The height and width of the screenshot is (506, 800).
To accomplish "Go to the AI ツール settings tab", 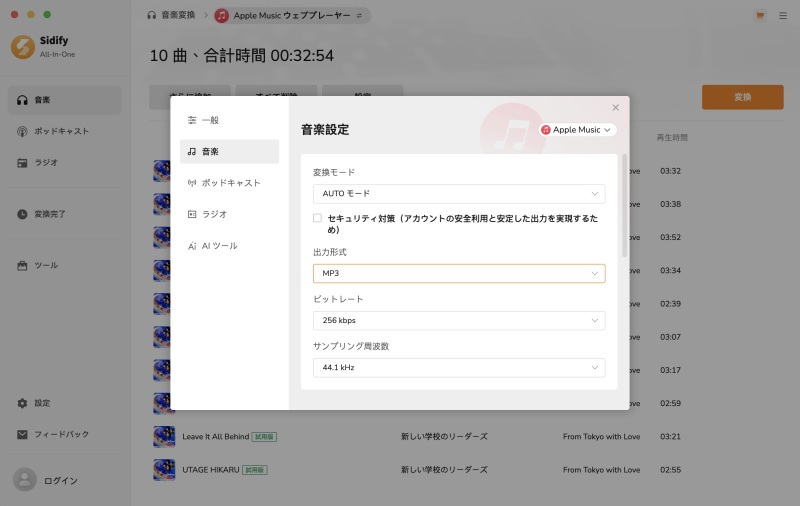I will [229, 246].
